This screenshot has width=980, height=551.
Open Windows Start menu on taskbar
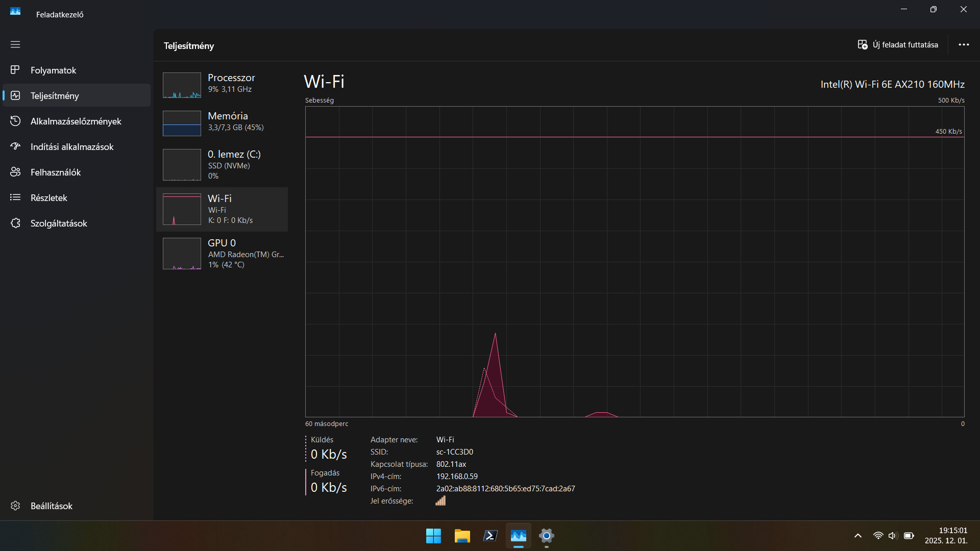(433, 536)
